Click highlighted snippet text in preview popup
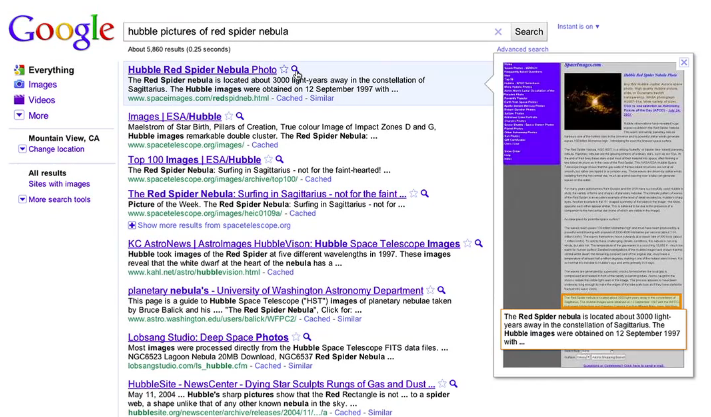The width and height of the screenshot is (711, 417). 594,330
